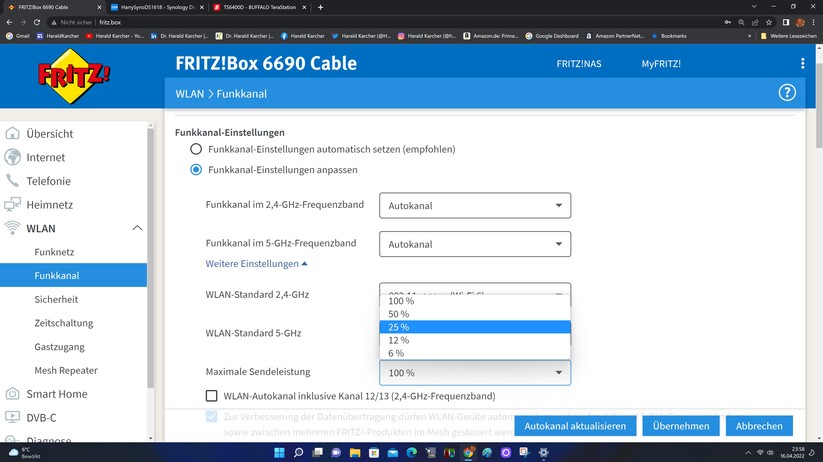823x462 pixels.
Task: Click Abbrechen button
Action: [x=759, y=426]
